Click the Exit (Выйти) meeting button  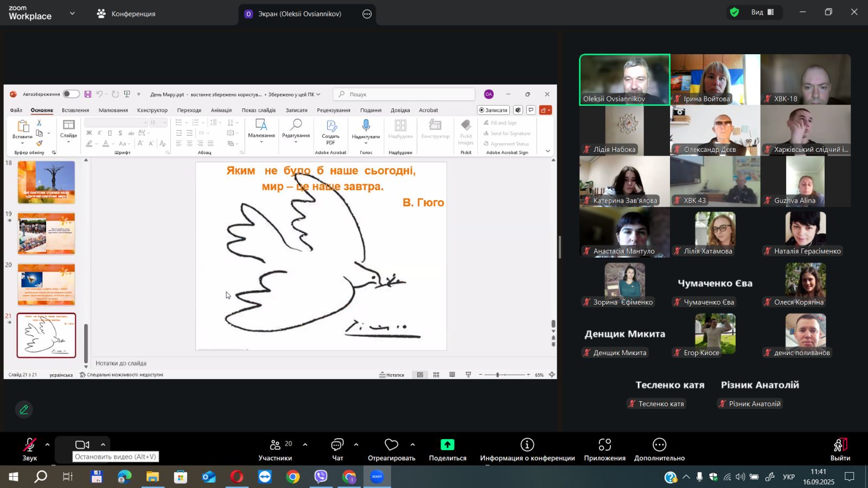pos(840,450)
